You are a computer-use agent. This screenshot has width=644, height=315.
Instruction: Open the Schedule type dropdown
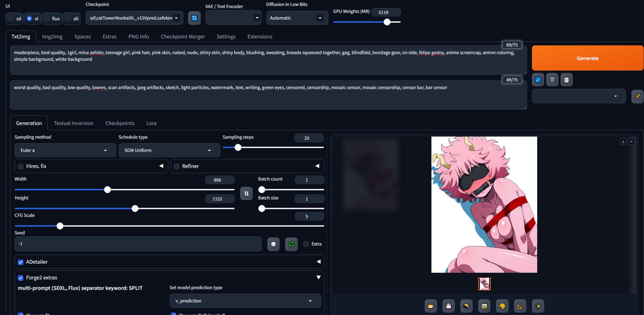[x=169, y=150]
